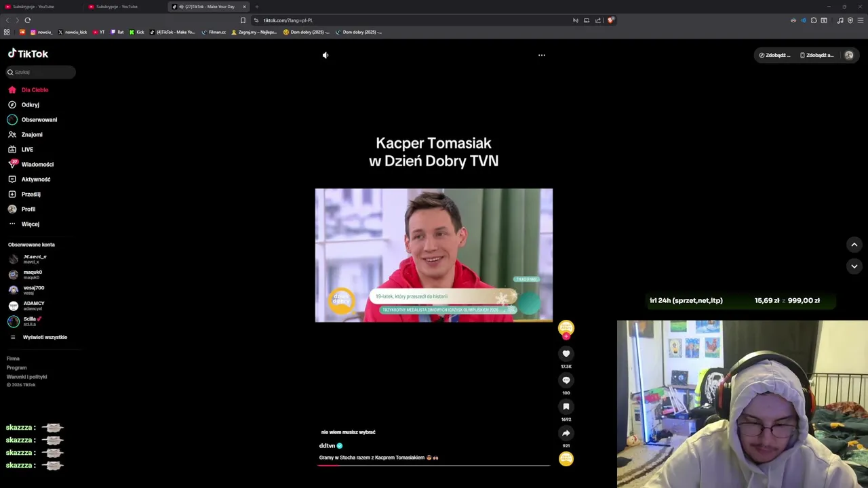Go to next video with down chevron
The image size is (868, 488).
(x=854, y=266)
